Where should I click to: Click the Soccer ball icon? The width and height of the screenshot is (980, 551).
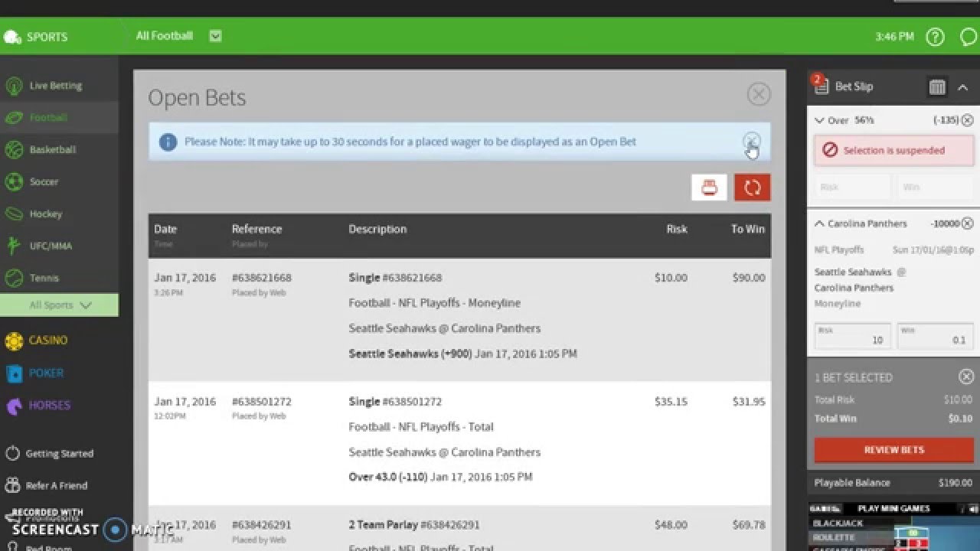click(x=13, y=182)
